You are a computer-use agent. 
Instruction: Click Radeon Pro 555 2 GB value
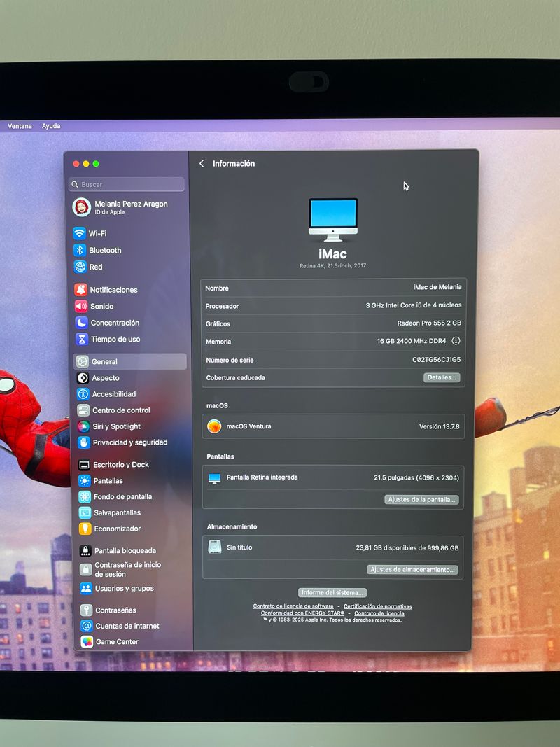[429, 323]
